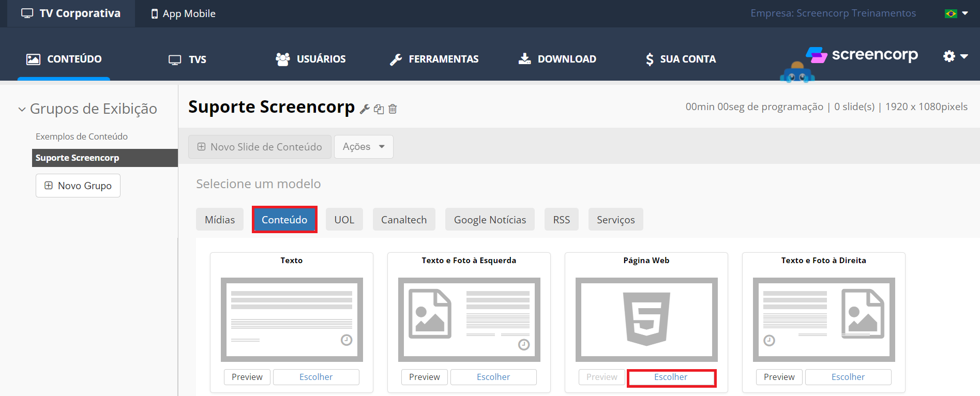Click the Screencorp logo

coord(862,55)
